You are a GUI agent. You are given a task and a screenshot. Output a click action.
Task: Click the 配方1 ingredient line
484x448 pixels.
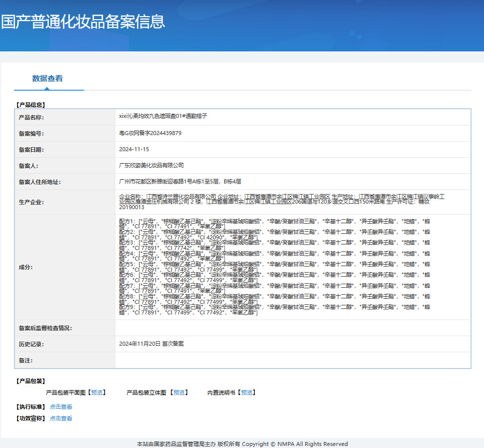[274, 224]
